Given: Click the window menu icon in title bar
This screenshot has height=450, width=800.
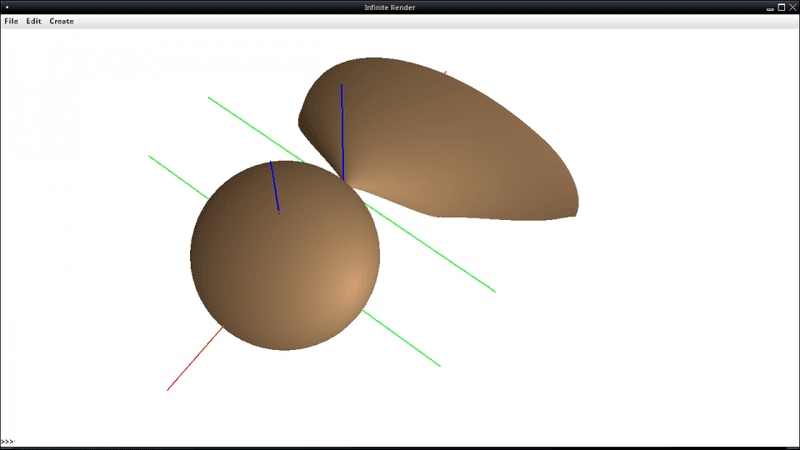Looking at the screenshot, I should pyautogui.click(x=7, y=7).
